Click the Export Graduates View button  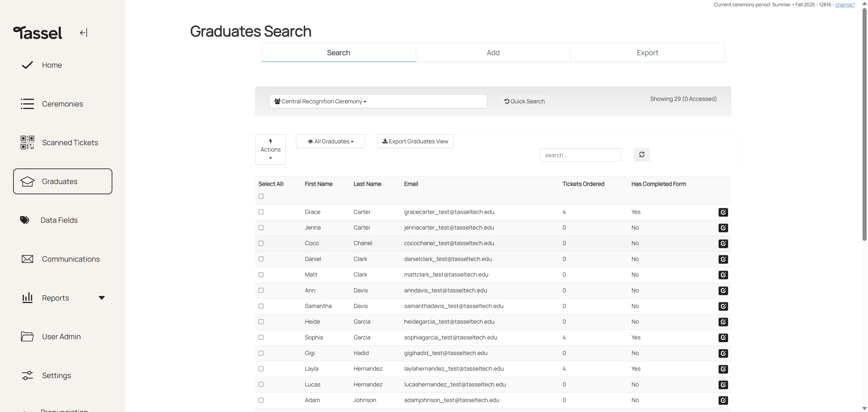point(415,141)
